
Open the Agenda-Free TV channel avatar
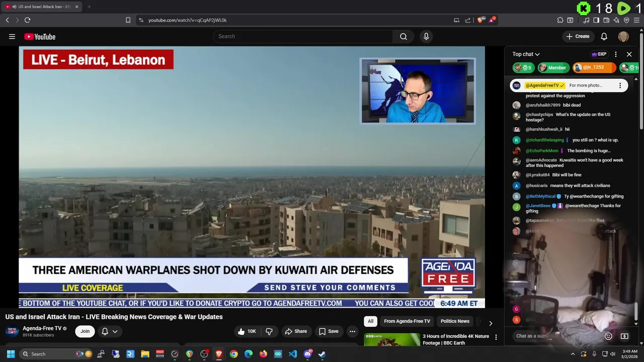tap(12, 331)
